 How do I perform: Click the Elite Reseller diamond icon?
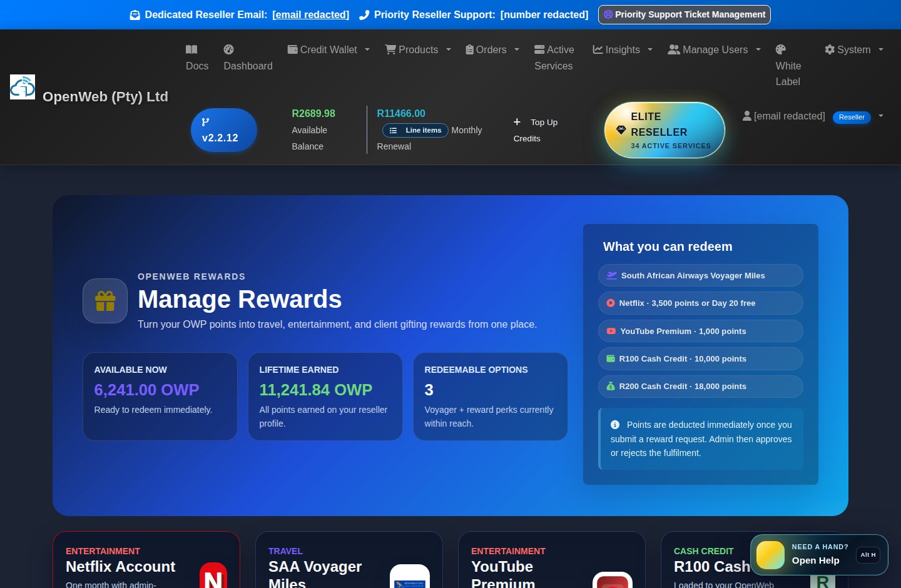(621, 130)
